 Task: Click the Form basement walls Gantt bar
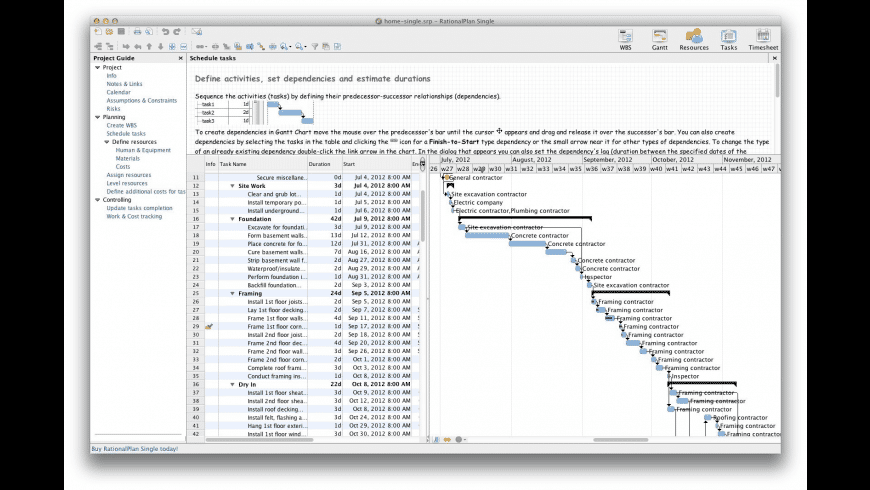point(487,236)
